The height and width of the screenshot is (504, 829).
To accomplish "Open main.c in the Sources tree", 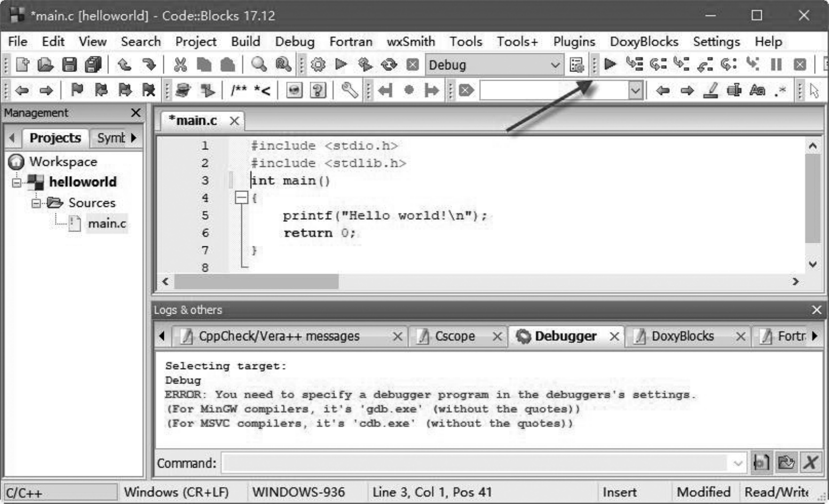I will pyautogui.click(x=107, y=223).
